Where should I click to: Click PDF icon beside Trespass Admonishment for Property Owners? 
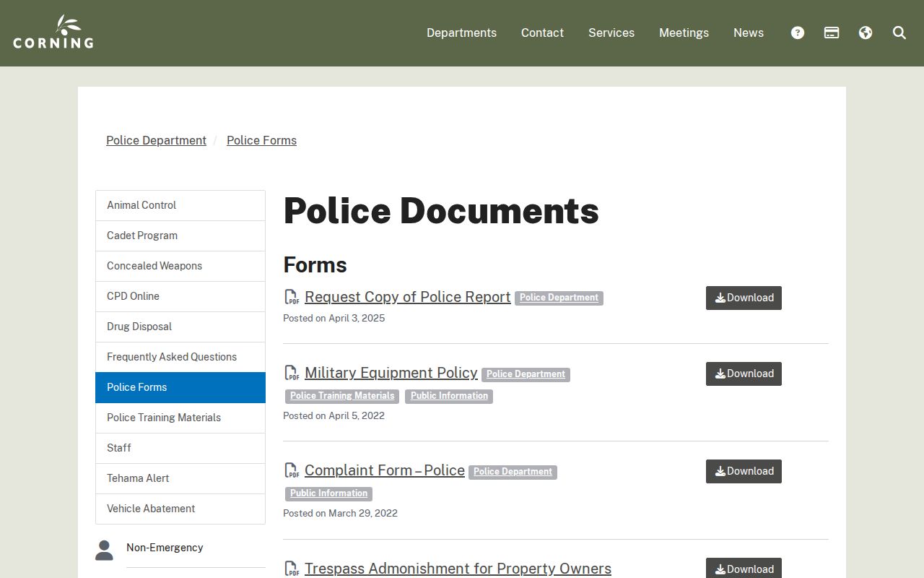click(x=292, y=569)
